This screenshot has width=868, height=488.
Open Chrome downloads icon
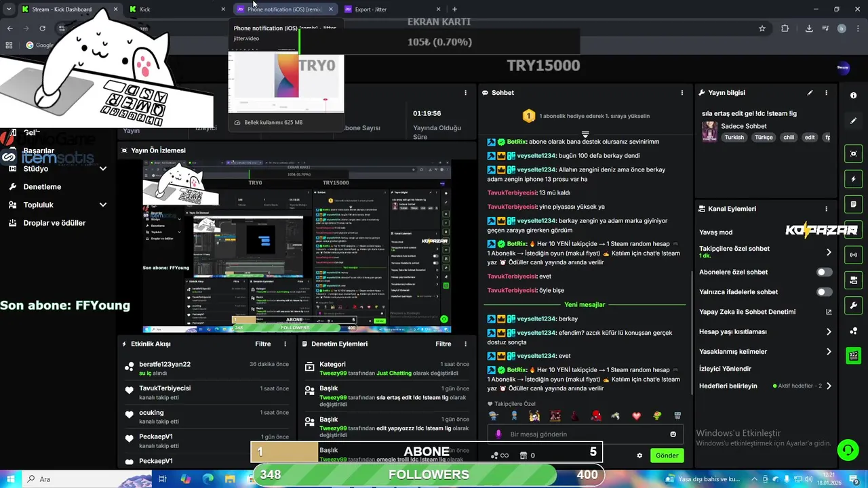tap(809, 28)
